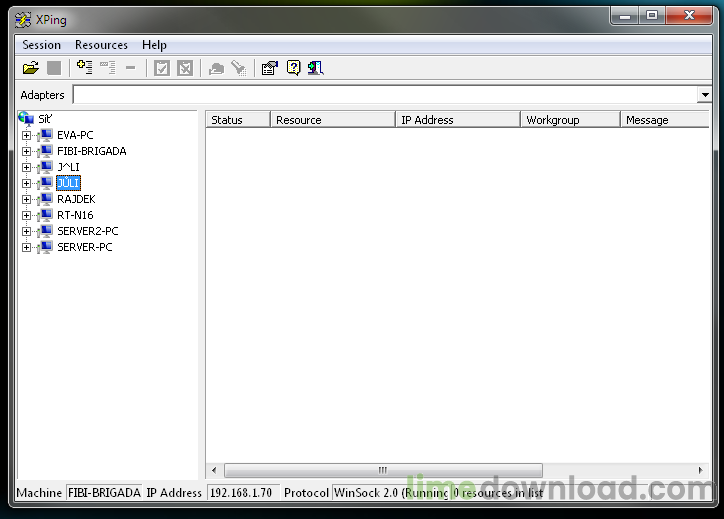This screenshot has height=519, width=724.
Task: Select the FIBI-BRIGADA tree item
Action: click(91, 151)
